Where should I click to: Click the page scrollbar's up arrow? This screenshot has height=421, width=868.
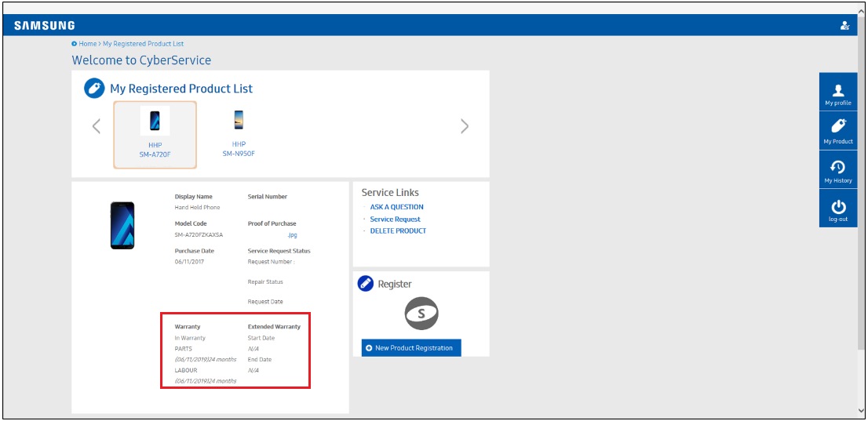pyautogui.click(x=861, y=10)
